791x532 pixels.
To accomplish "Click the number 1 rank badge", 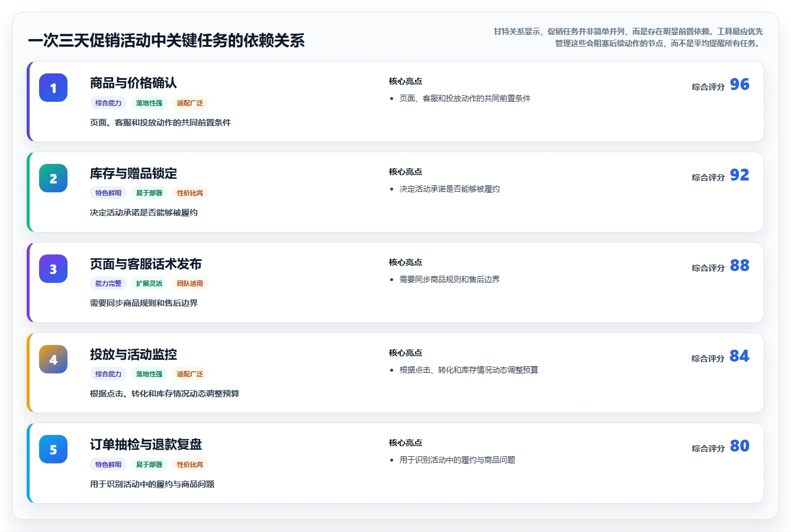I will 53,88.
